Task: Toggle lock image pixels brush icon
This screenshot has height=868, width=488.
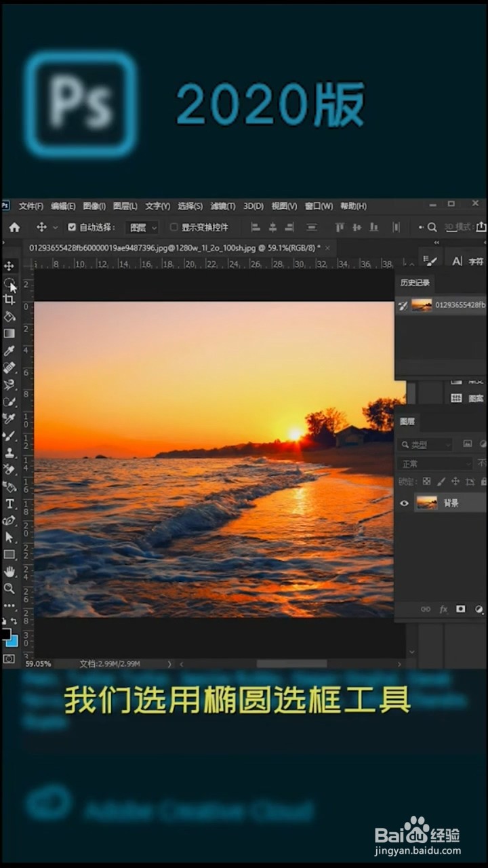Action: [x=441, y=481]
